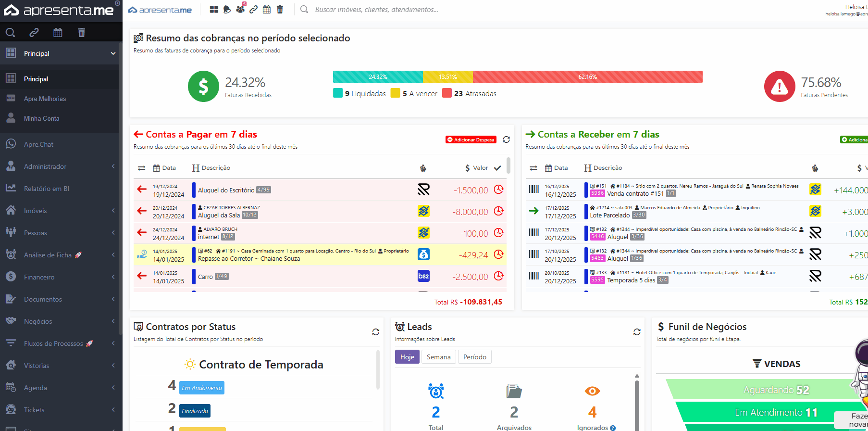
Task: Click the Adicionar Despesa button
Action: (x=471, y=139)
